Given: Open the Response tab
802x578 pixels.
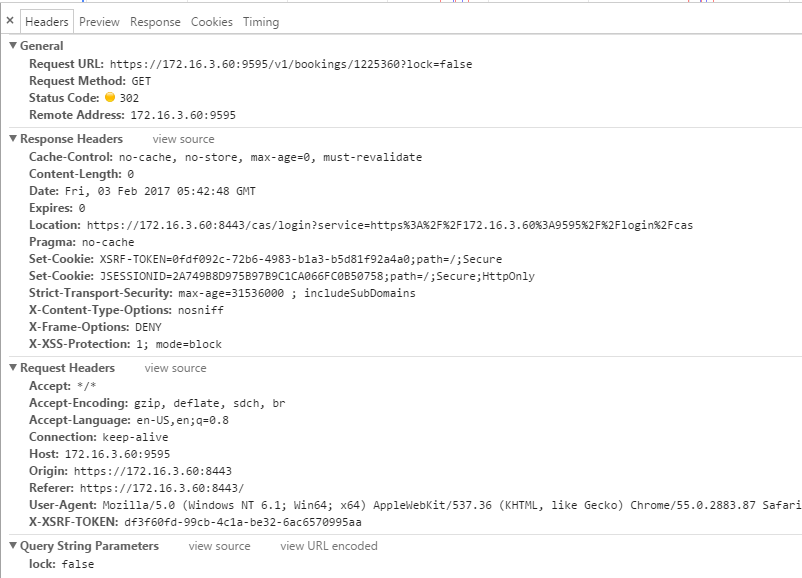Looking at the screenshot, I should 155,22.
